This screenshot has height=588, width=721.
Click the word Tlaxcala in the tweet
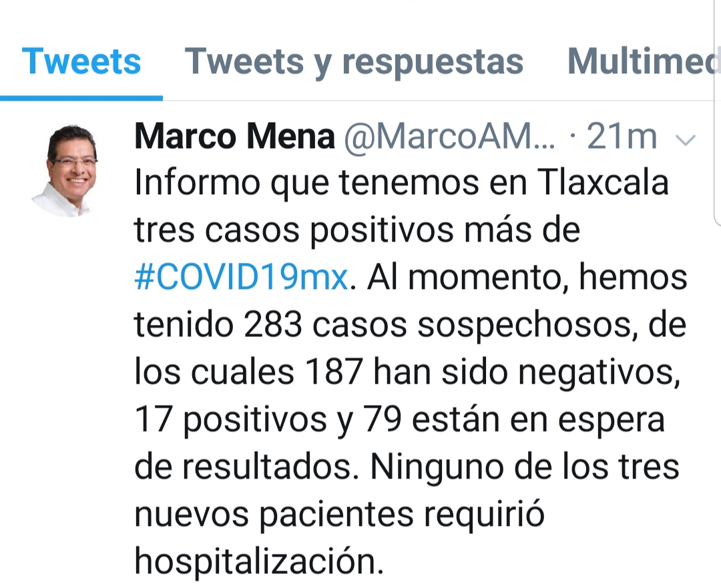coord(602,182)
